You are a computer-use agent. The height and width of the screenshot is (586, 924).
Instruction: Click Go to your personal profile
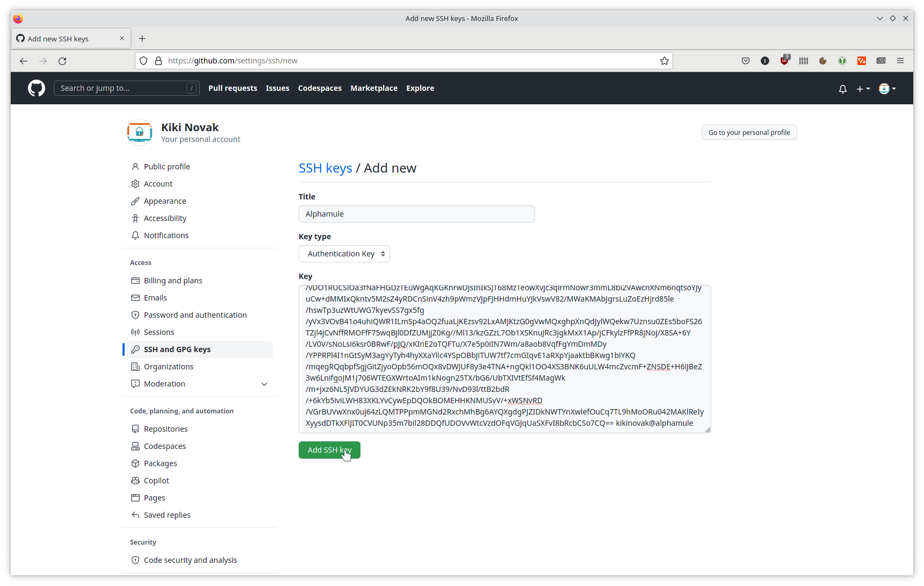click(x=749, y=132)
